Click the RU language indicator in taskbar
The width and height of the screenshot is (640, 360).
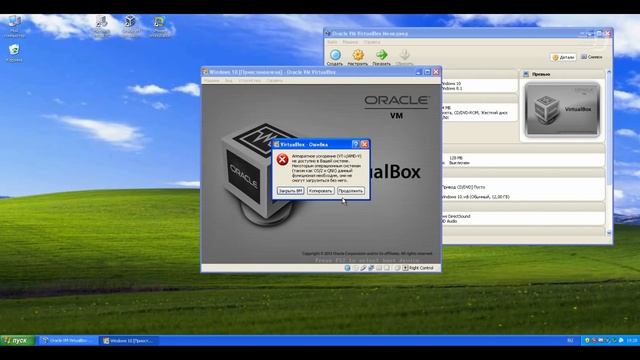[x=571, y=340]
